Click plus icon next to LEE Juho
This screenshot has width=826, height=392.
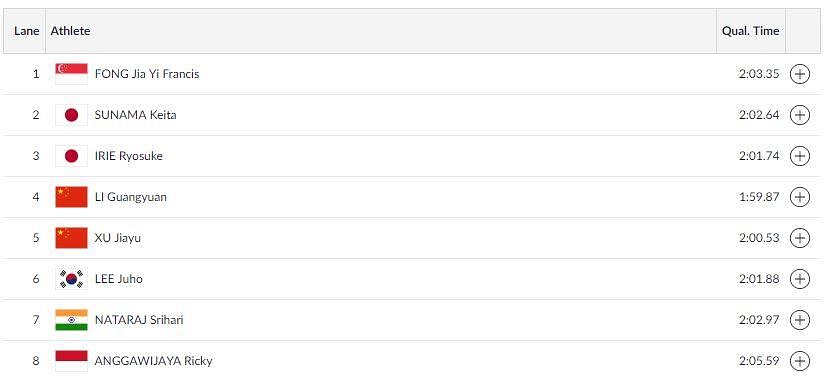pos(799,279)
